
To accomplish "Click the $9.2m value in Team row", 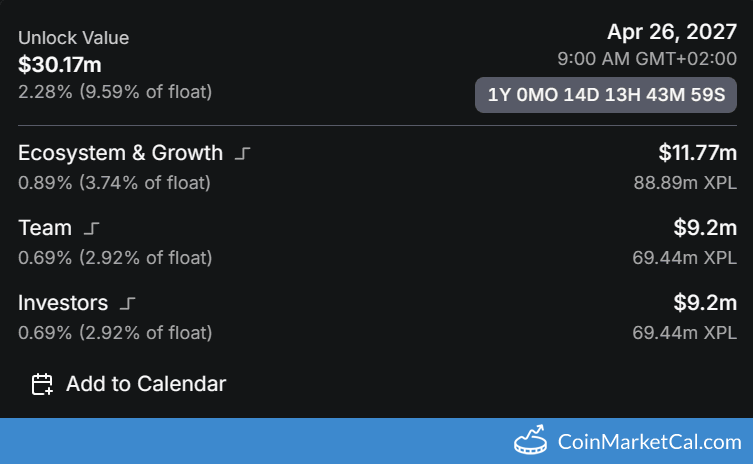I will [x=705, y=228].
